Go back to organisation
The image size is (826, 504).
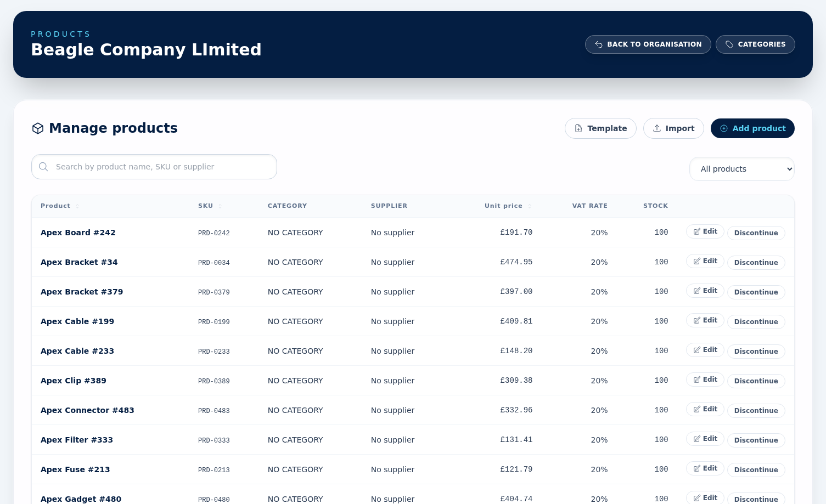[x=648, y=44]
